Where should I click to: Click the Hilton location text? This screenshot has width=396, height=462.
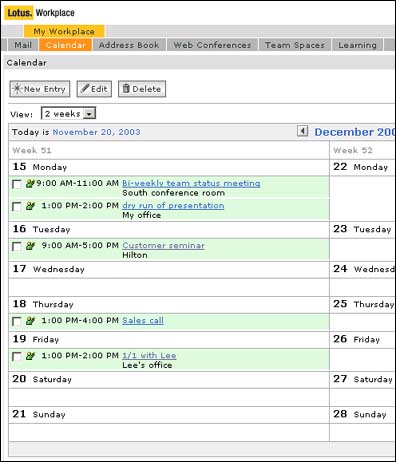pos(135,255)
